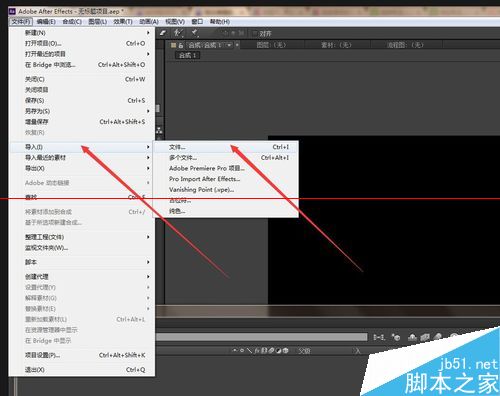500x396 pixels.
Task: Expand the 打开最近的项目 submenu
Action: click(x=82, y=54)
